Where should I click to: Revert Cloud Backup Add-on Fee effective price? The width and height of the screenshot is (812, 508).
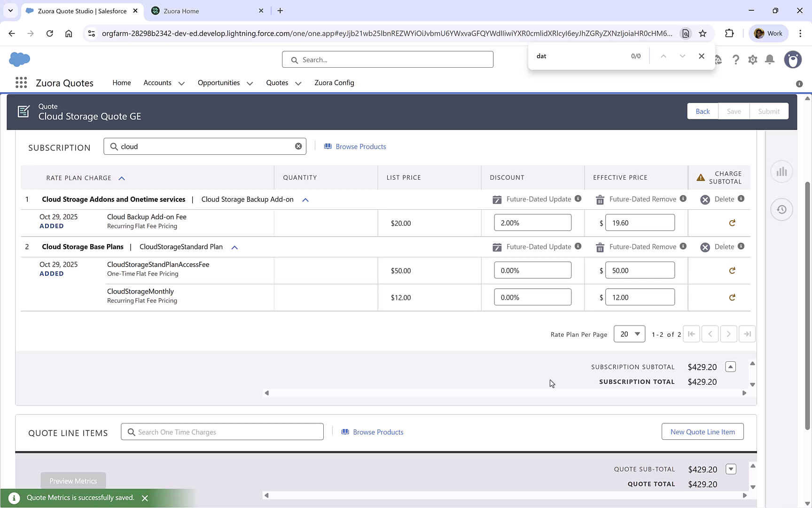732,222
